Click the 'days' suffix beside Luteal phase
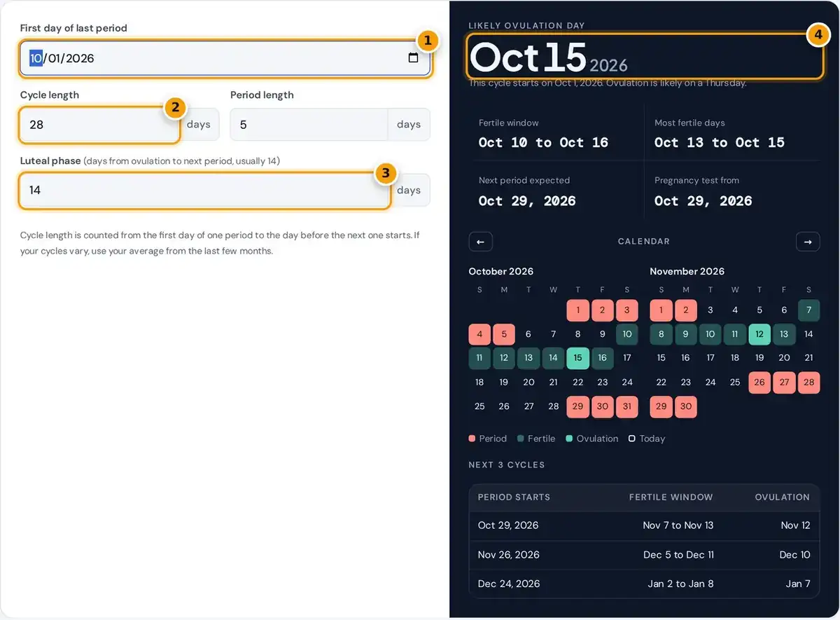 pos(409,190)
